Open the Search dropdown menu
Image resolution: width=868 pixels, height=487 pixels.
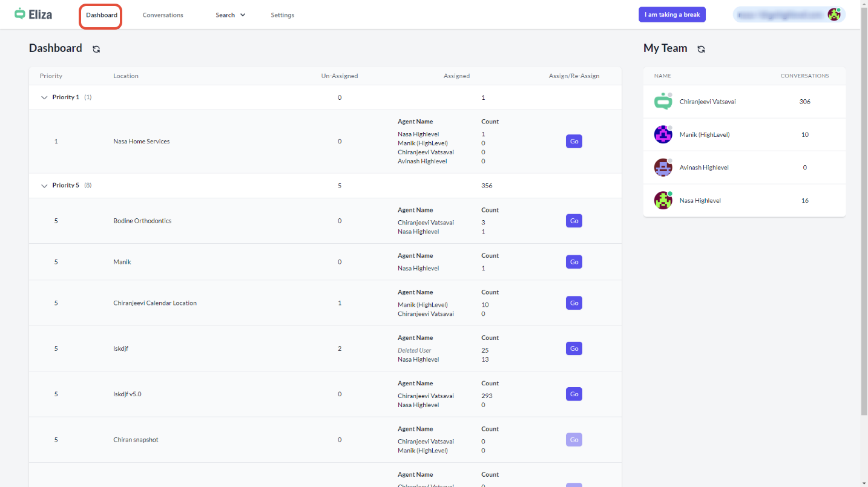click(230, 15)
